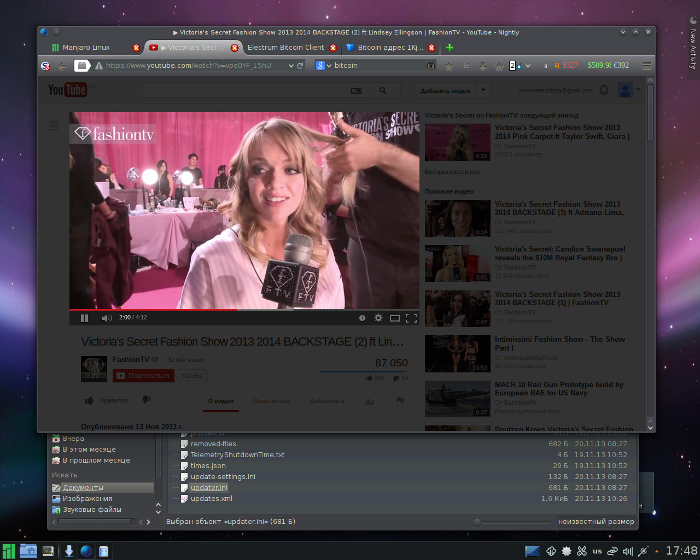Viewport: 700px width, 560px height.
Task: Bookmark this page with star icon
Action: click(449, 66)
